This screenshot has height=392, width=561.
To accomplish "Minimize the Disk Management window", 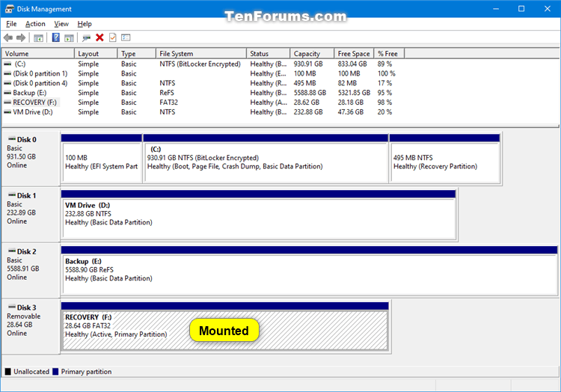I will click(496, 9).
